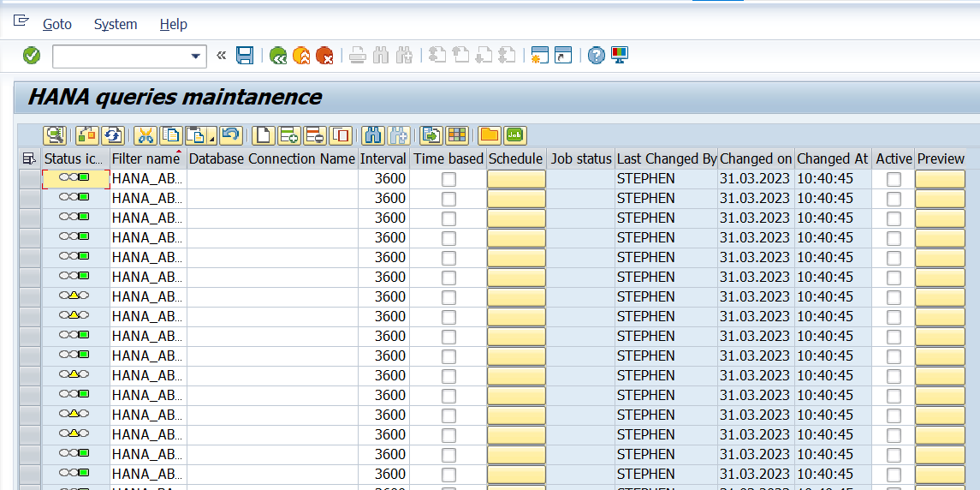Check Time based box in second row
The height and width of the screenshot is (490, 980).
(x=448, y=199)
